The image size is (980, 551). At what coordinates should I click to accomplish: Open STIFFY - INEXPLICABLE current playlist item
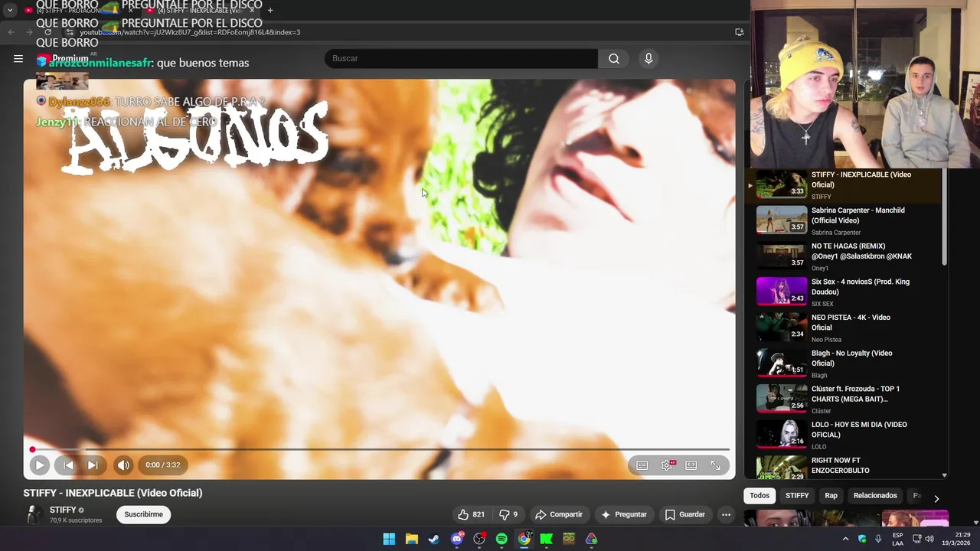(841, 185)
